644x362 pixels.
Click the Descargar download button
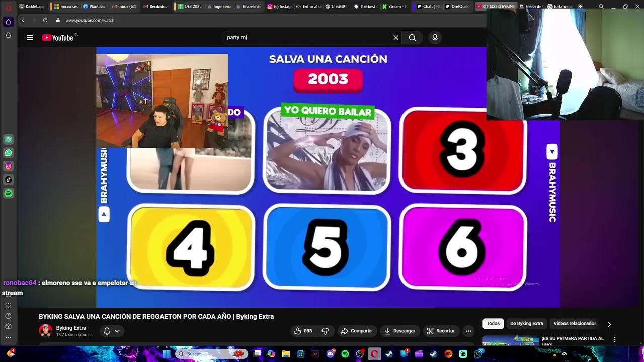(399, 331)
